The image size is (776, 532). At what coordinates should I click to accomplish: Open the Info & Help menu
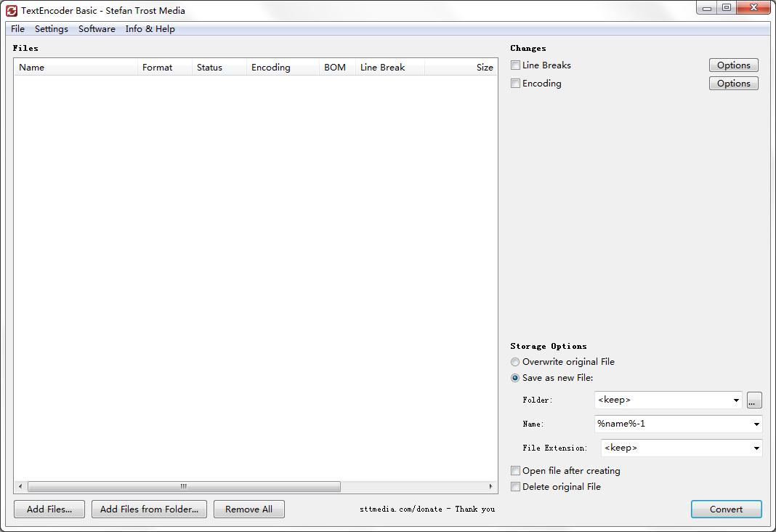(x=150, y=29)
